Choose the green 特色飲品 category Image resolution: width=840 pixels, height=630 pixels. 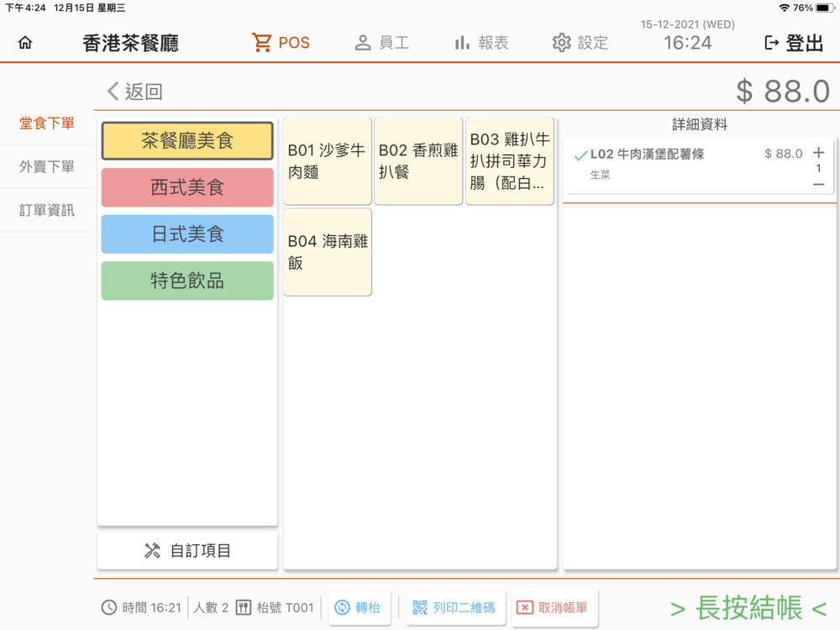[x=187, y=281]
